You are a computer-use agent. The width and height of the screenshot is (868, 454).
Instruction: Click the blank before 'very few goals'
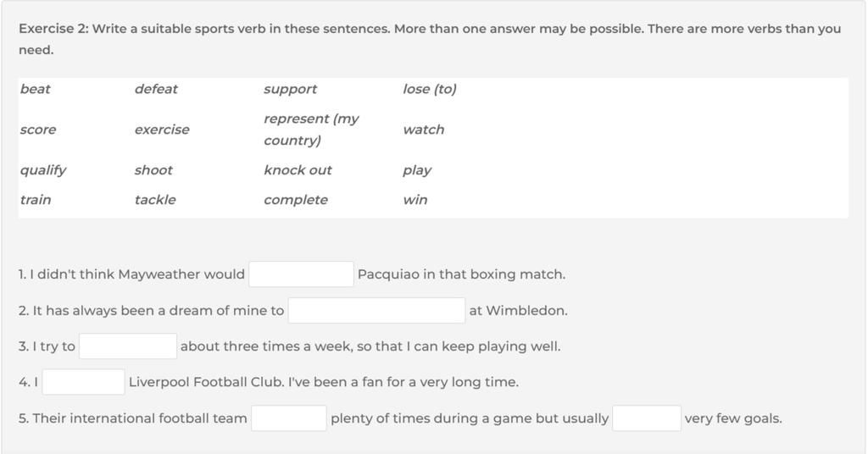[x=647, y=418]
